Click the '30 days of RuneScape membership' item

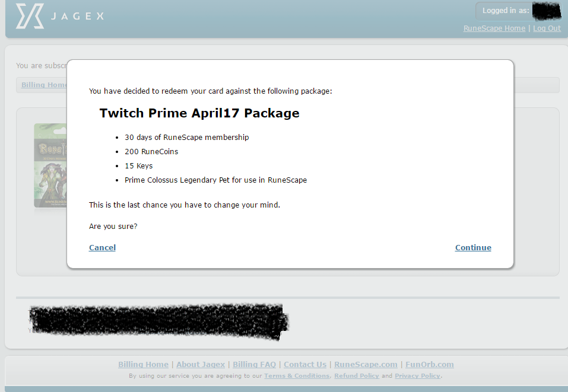pos(186,138)
